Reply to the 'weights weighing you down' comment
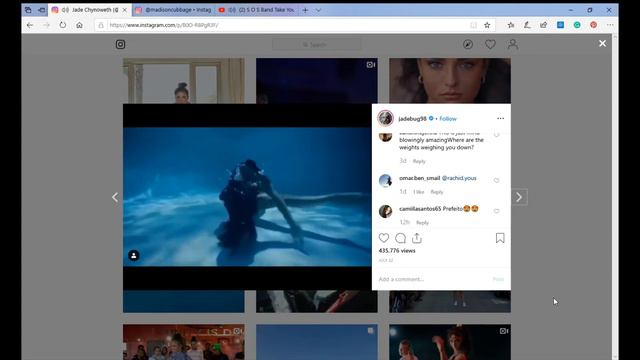The height and width of the screenshot is (360, 640). click(419, 161)
